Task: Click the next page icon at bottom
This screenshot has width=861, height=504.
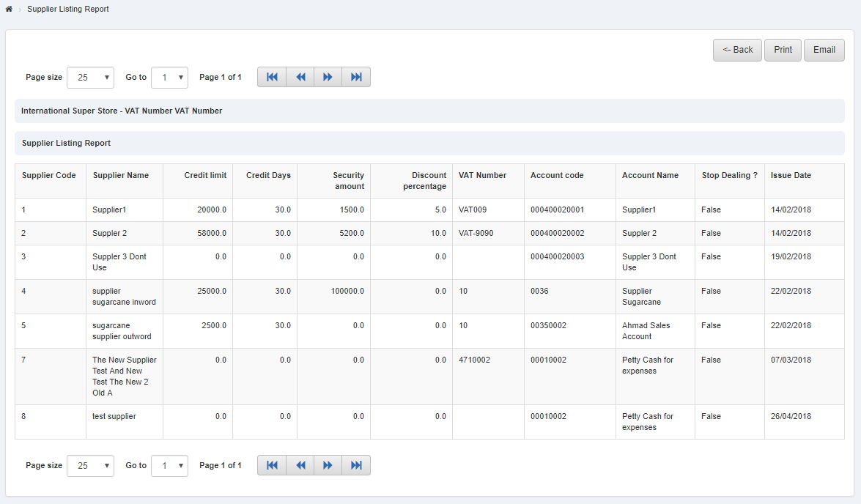Action: point(328,464)
